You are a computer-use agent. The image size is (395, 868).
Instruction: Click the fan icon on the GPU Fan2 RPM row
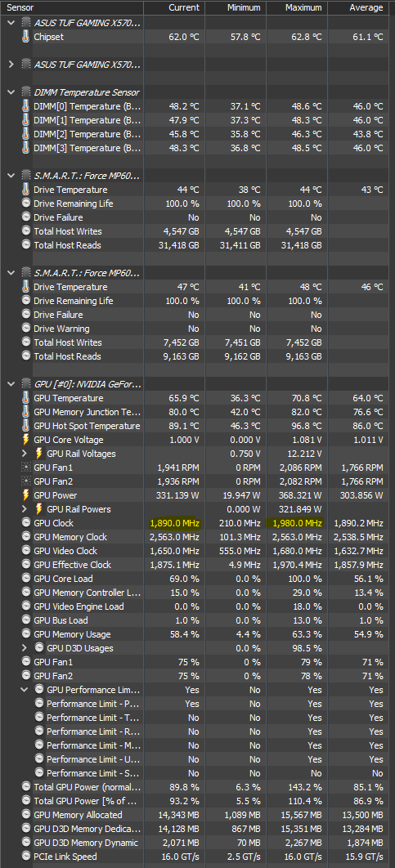(26, 481)
